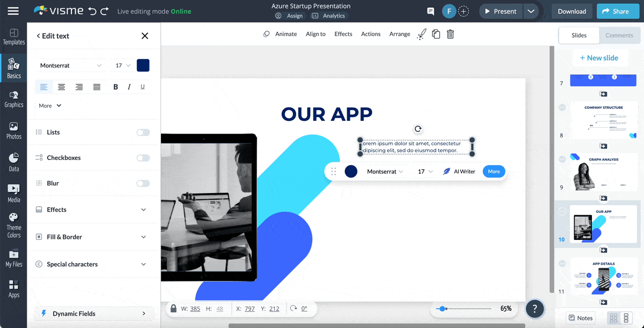Image resolution: width=644 pixels, height=328 pixels.
Task: Click the undo arrow icon
Action: point(92,11)
